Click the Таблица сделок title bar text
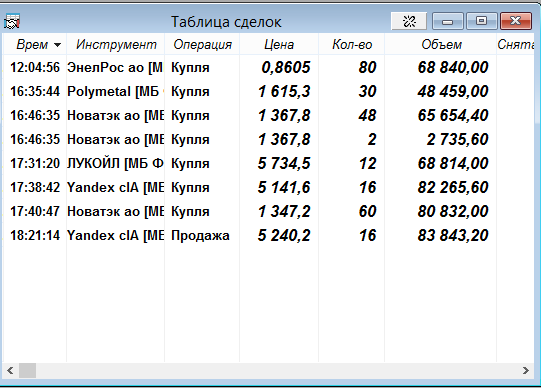This screenshot has width=541, height=388. click(x=226, y=22)
